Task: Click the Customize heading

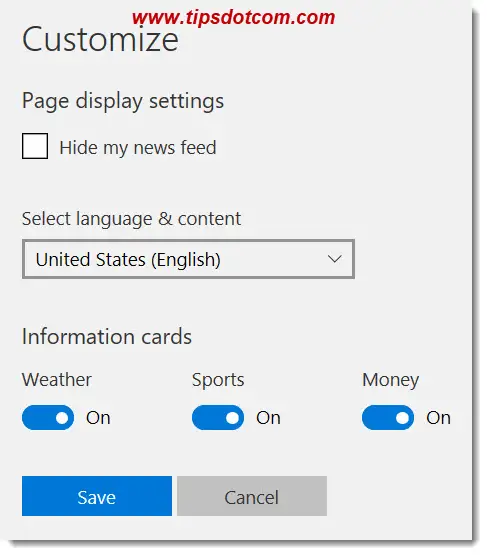Action: [x=100, y=39]
